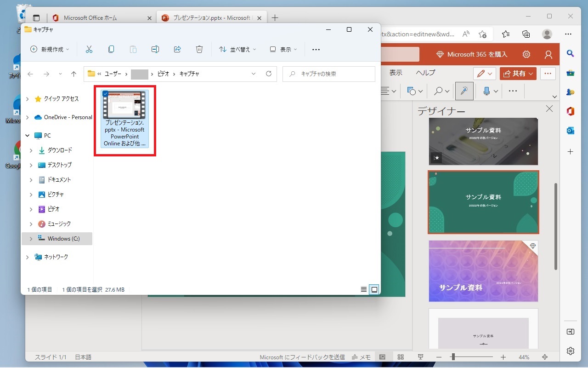The width and height of the screenshot is (588, 368).
Task: Click the Share icon in File Explorer toolbar
Action: tap(177, 49)
